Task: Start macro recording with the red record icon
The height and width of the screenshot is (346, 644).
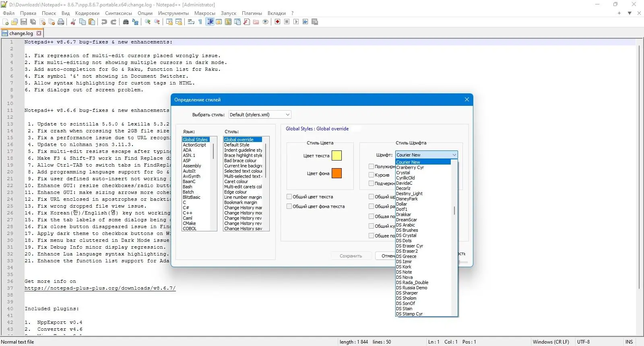Action: tap(277, 22)
